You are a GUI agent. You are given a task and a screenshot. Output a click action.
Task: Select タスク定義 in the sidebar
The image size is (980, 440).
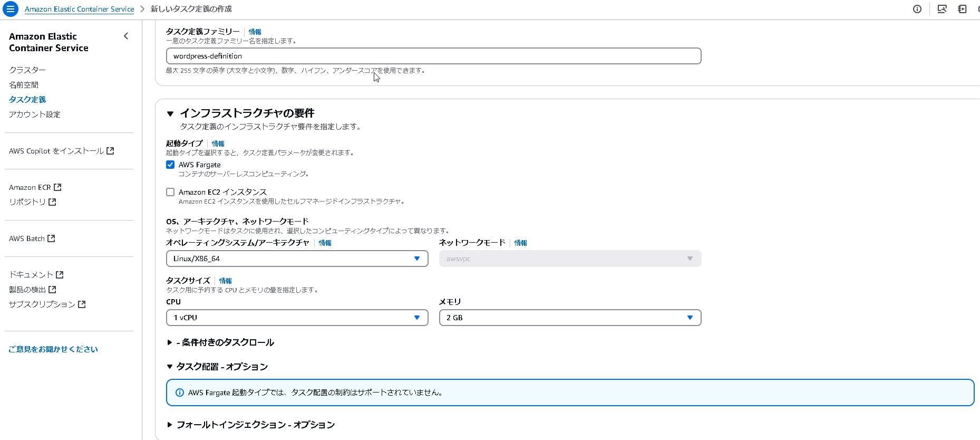coord(27,99)
